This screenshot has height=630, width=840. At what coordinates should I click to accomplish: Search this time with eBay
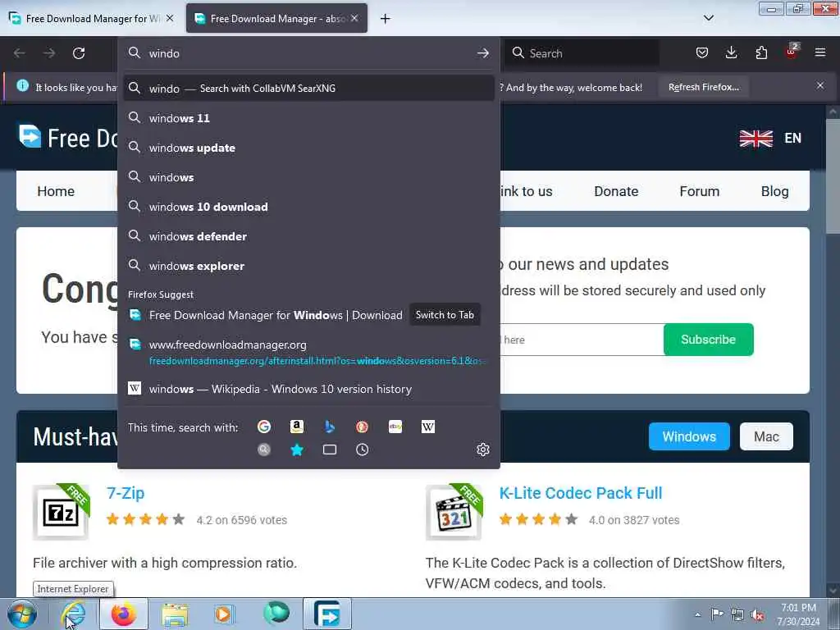395,427
